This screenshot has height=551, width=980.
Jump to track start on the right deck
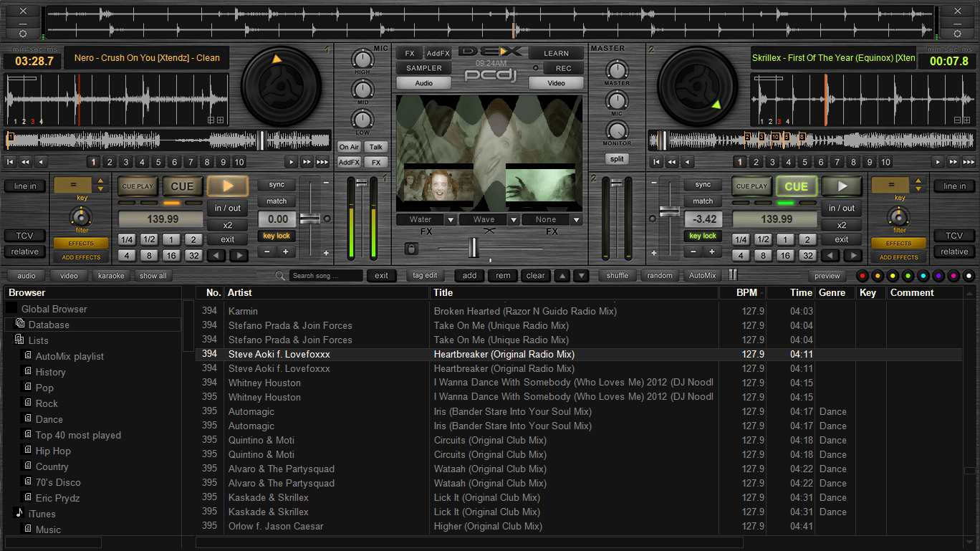655,162
